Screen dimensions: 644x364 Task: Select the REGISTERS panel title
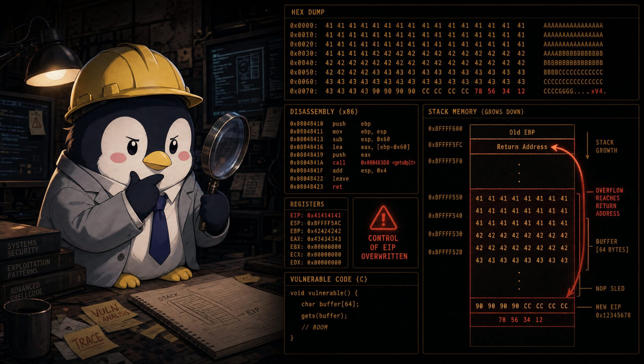click(307, 204)
